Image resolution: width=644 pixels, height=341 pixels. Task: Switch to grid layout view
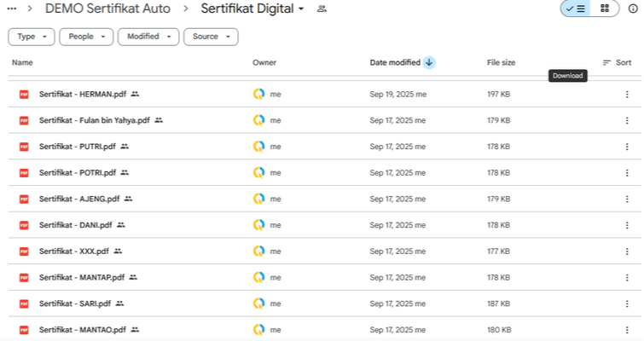tap(605, 9)
